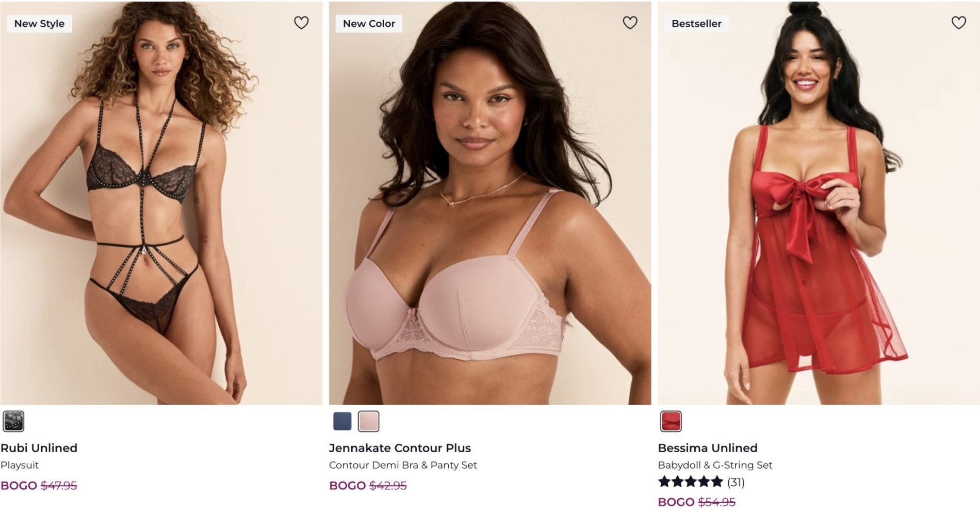This screenshot has width=980, height=510.
Task: Click the New Color badge
Action: tap(369, 24)
